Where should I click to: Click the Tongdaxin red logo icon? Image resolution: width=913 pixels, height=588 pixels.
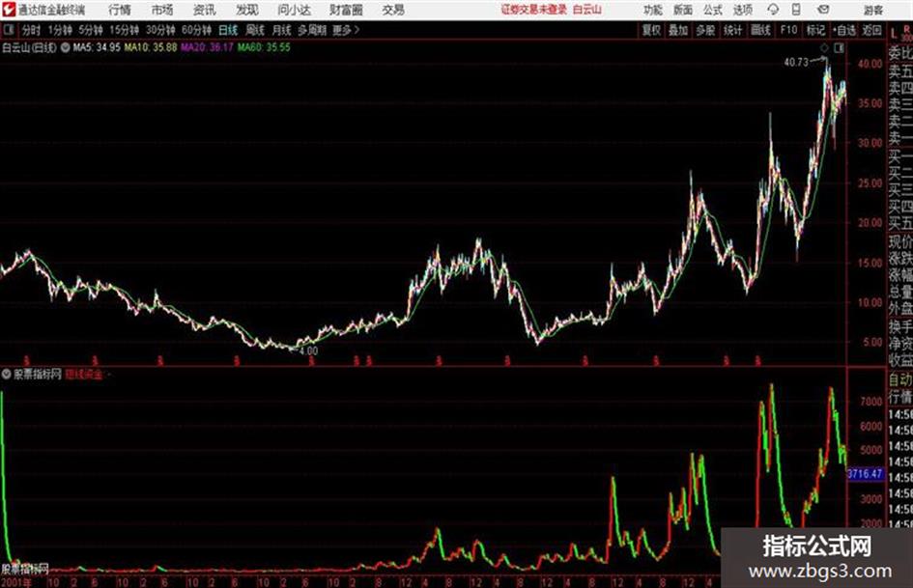pyautogui.click(x=8, y=10)
